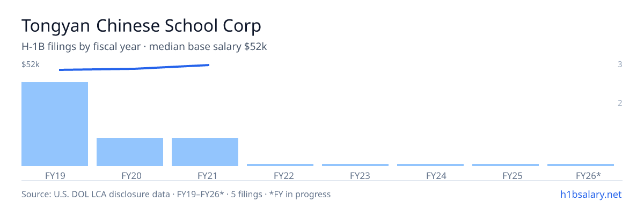The height and width of the screenshot is (215, 644).
Task: Click the Tongyan Chinese School Corp title
Action: pos(141,25)
